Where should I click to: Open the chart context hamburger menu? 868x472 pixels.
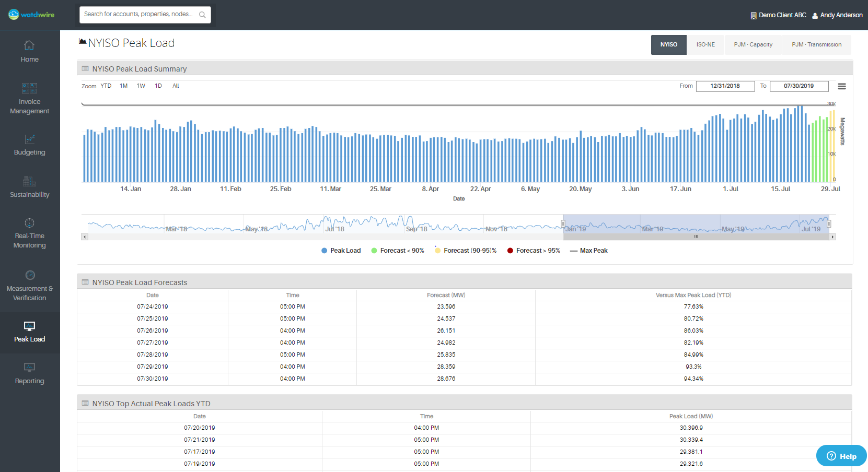coord(841,87)
